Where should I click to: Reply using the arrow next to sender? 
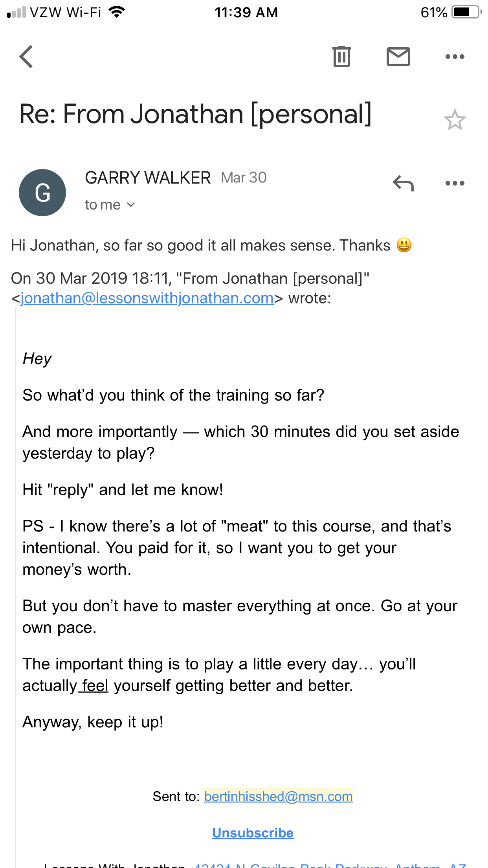[x=403, y=183]
